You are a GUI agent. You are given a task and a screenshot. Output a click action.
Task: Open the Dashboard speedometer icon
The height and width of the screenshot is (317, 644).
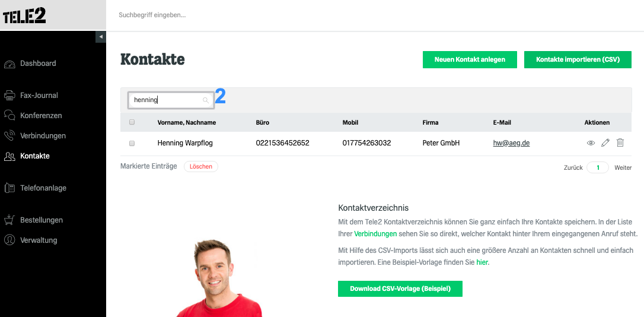pyautogui.click(x=9, y=64)
